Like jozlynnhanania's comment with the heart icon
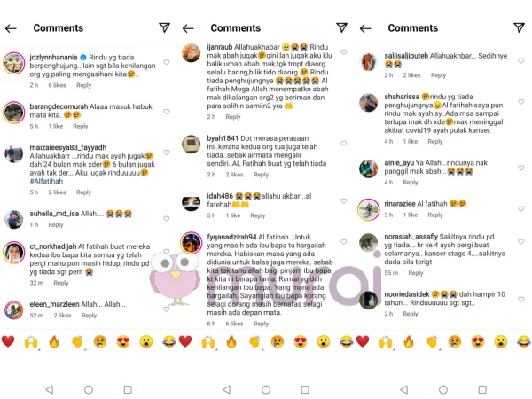 (167, 62)
